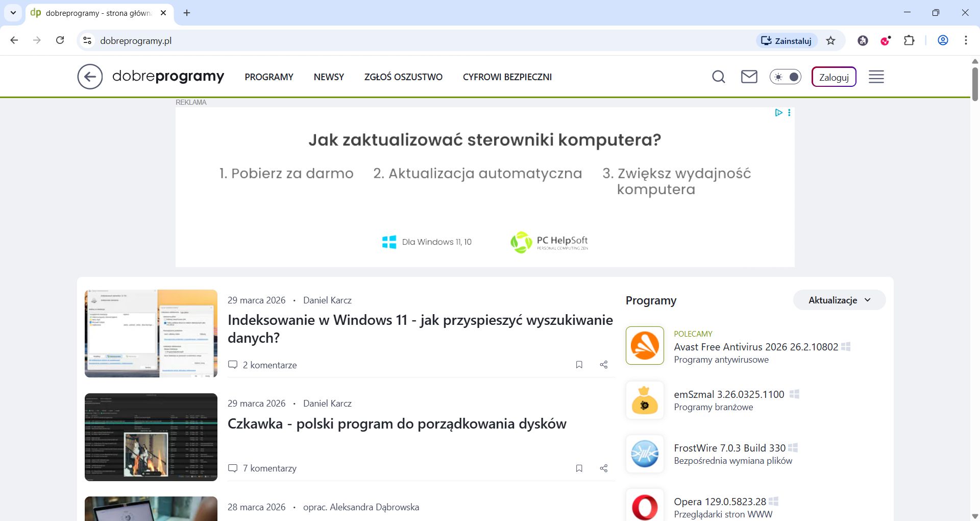Screen dimensions: 980x521
Task: Open a new tab with plus button
Action: 187,13
